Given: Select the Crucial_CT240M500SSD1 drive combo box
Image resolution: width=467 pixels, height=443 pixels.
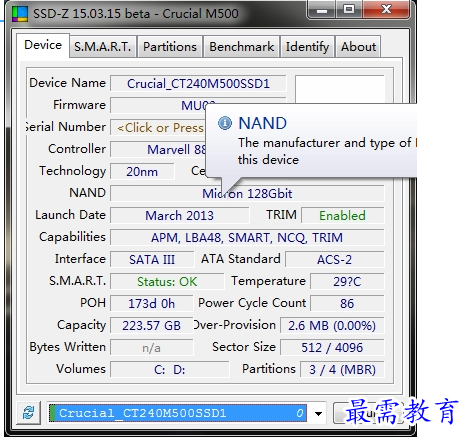Looking at the screenshot, I should pos(186,413).
